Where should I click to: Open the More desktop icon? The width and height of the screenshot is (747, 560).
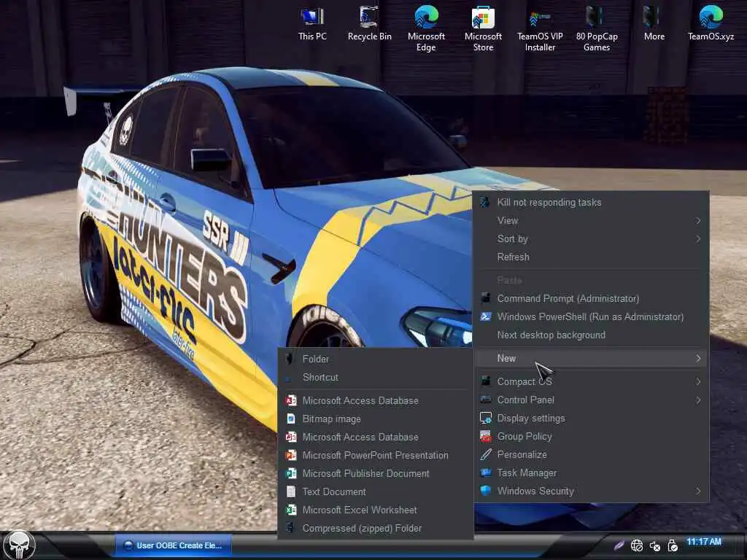click(x=654, y=24)
